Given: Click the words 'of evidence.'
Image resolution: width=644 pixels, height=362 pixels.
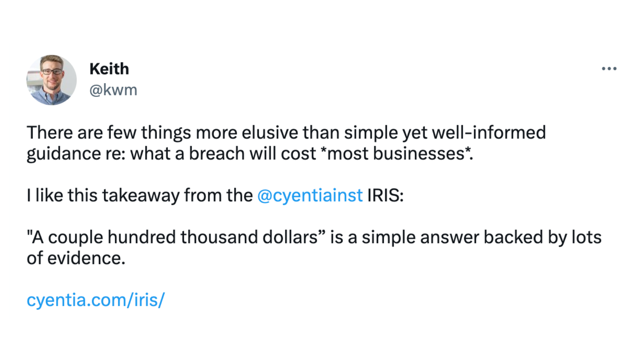Looking at the screenshot, I should (76, 258).
